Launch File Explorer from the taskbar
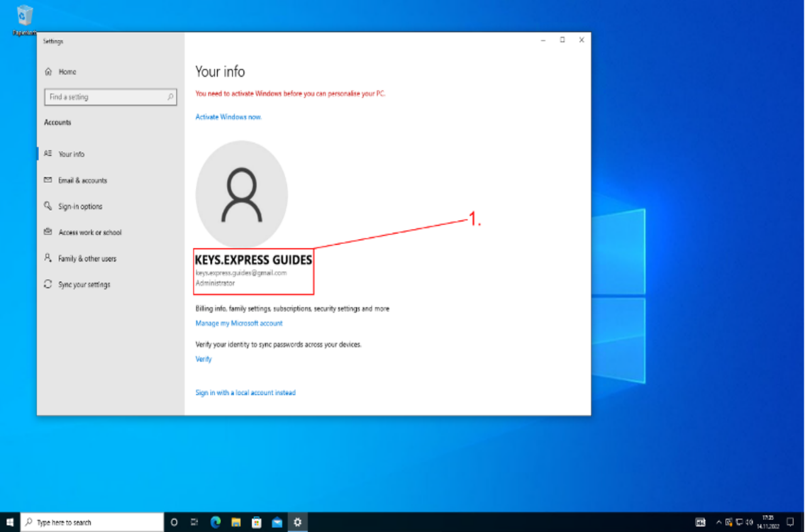This screenshot has width=805, height=532. [236, 522]
